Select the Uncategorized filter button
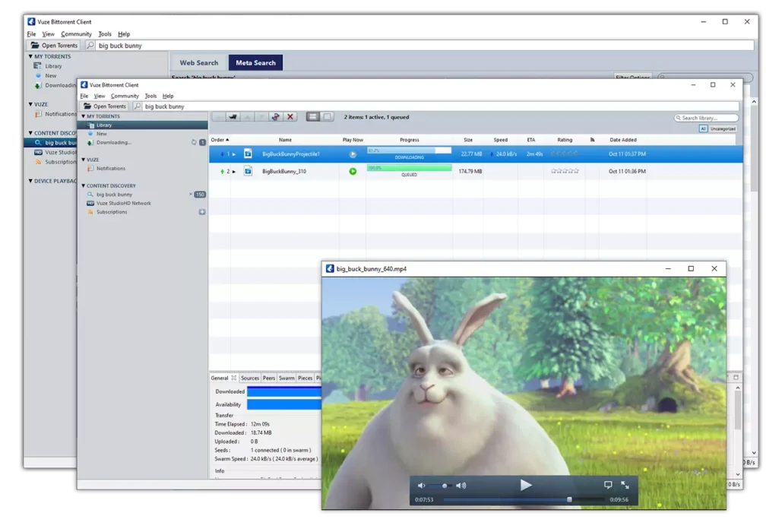The height and width of the screenshot is (532, 782). (723, 128)
